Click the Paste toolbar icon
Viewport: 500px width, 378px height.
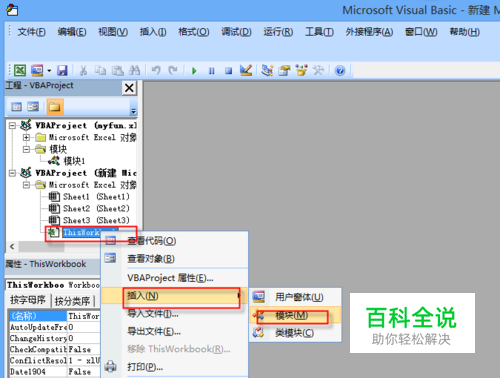point(117,70)
